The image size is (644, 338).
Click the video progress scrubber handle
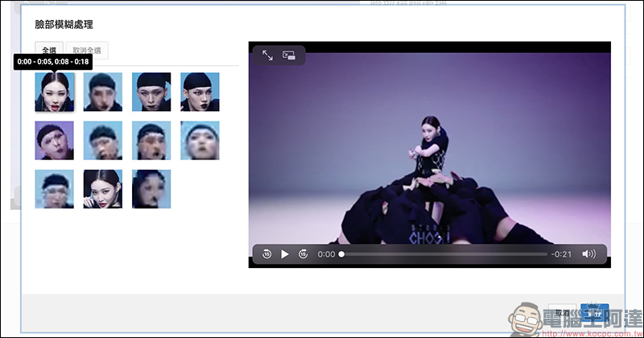pos(341,254)
